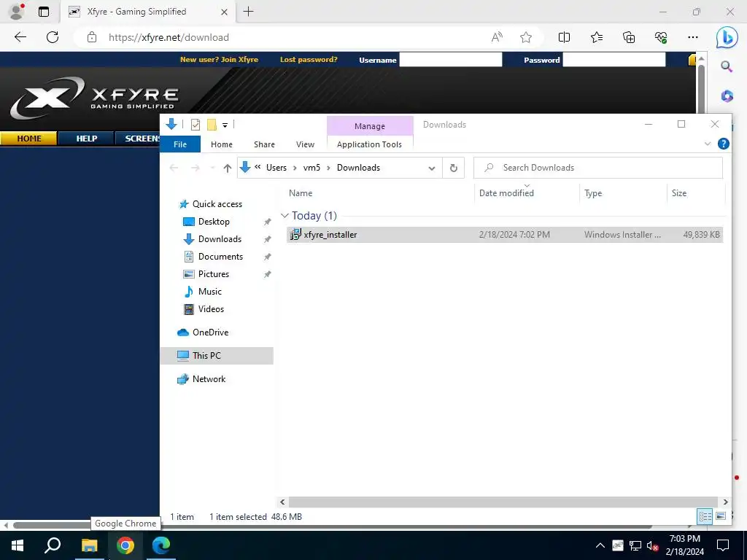Expand hidden breadcrumb path chevrons
Screen dimensions: 747x560
(258, 167)
